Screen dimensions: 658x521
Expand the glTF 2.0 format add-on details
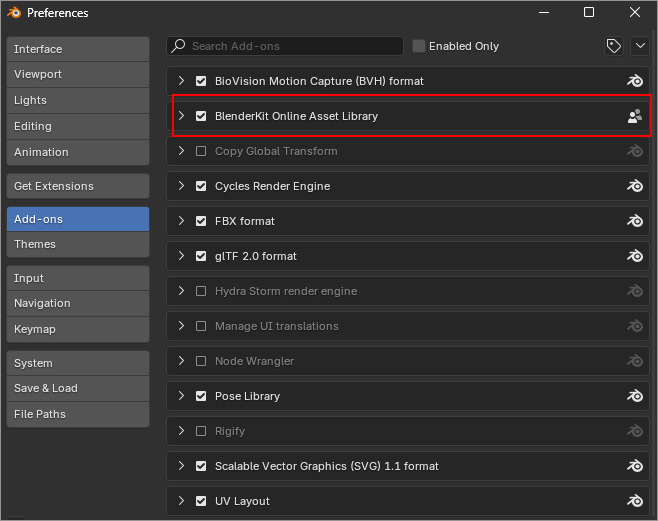(181, 256)
